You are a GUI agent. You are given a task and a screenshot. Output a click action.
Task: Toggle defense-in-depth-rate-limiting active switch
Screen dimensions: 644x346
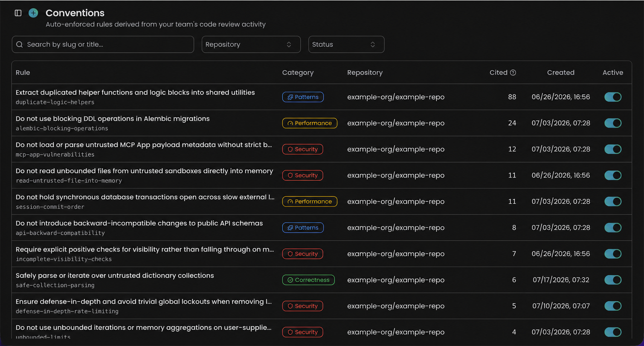point(613,306)
